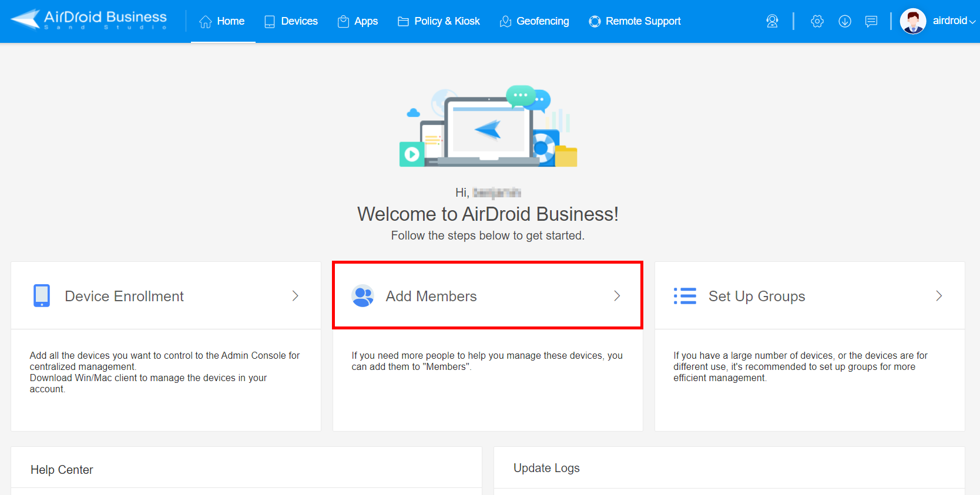
Task: Click the tablet icon beside Devices
Action: pos(270,22)
